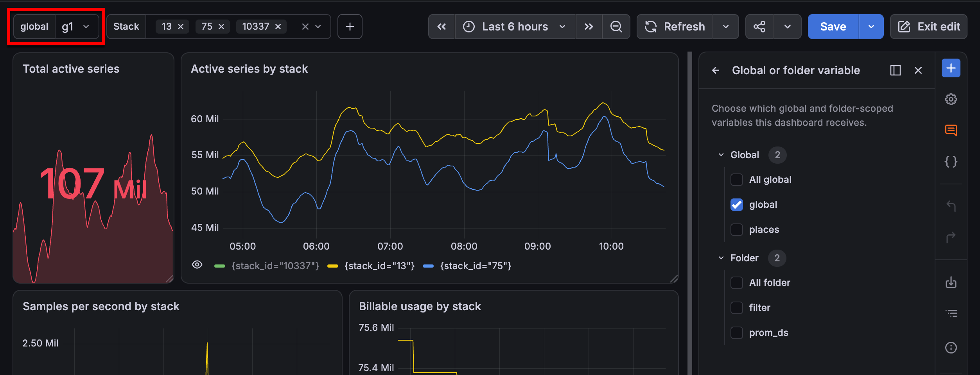The image size is (980, 375).
Task: Uncheck the global variable checkbox
Action: click(737, 205)
